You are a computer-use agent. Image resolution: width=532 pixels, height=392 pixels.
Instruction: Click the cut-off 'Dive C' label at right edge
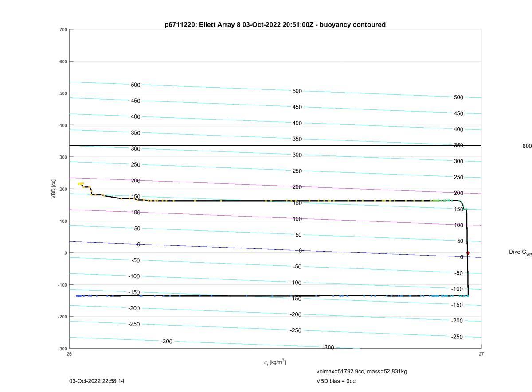point(520,252)
